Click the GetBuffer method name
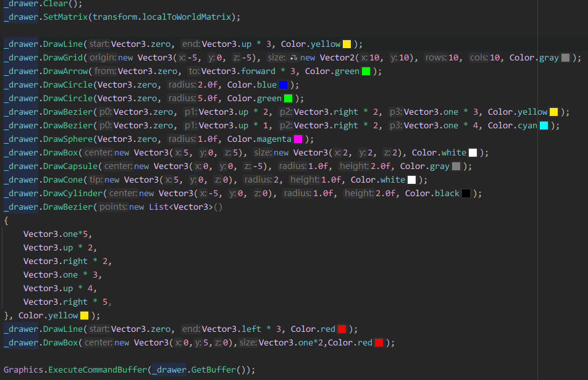This screenshot has width=588, height=380. [214, 370]
